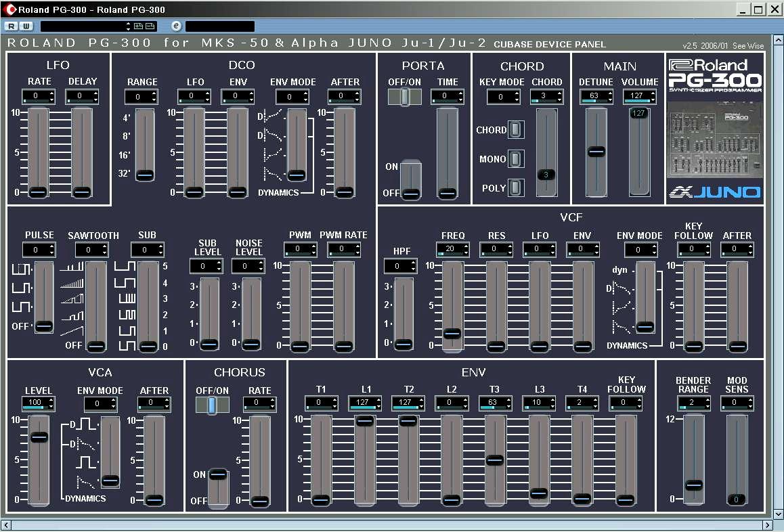Click the Roland PG-300 logo image
Viewport: 784px width, 532px height.
point(714,74)
